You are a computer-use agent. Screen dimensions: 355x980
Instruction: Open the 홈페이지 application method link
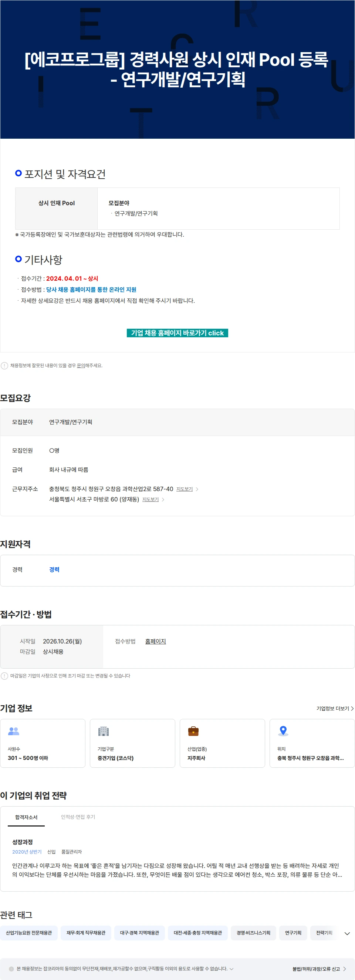point(156,641)
